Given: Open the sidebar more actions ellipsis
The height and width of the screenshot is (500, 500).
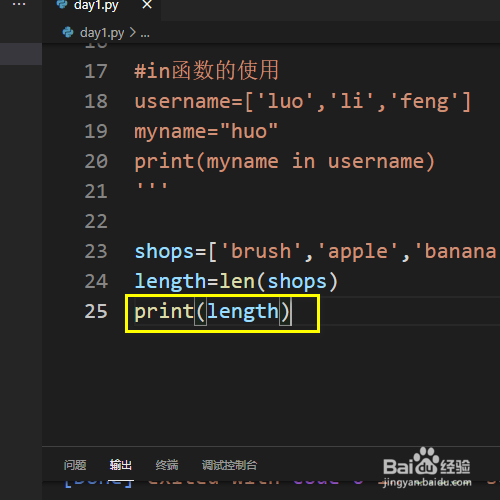Looking at the screenshot, I should click(19, 5).
